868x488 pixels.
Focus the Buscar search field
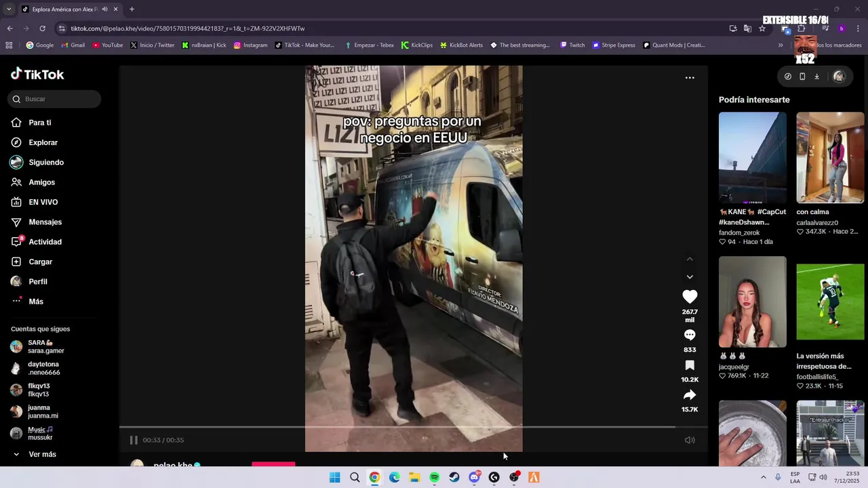pos(54,99)
